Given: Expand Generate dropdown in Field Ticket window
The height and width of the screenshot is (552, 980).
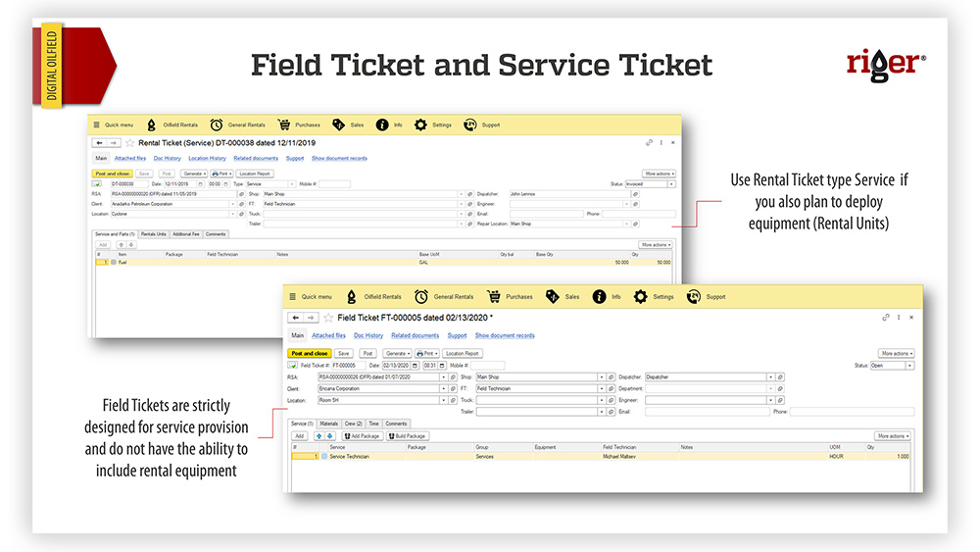Looking at the screenshot, I should [396, 353].
